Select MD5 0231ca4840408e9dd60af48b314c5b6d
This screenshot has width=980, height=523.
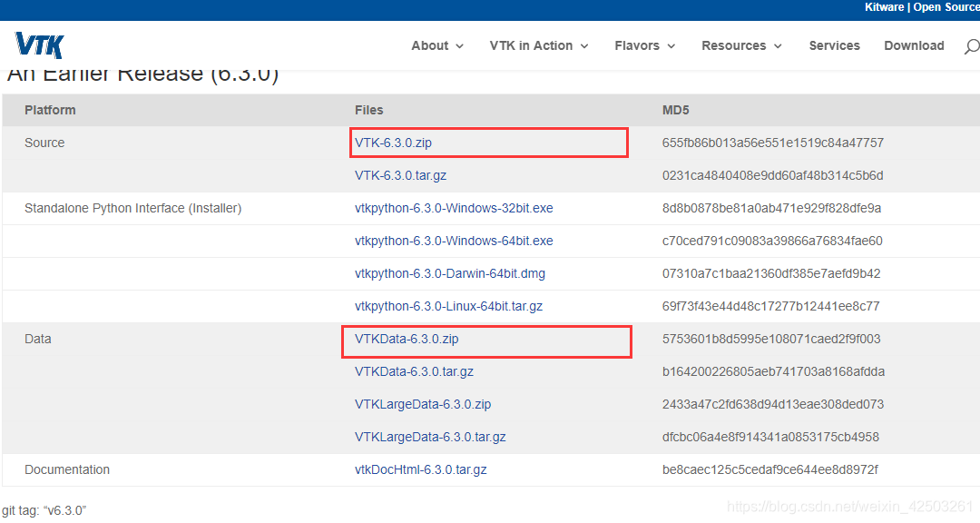pyautogui.click(x=772, y=175)
